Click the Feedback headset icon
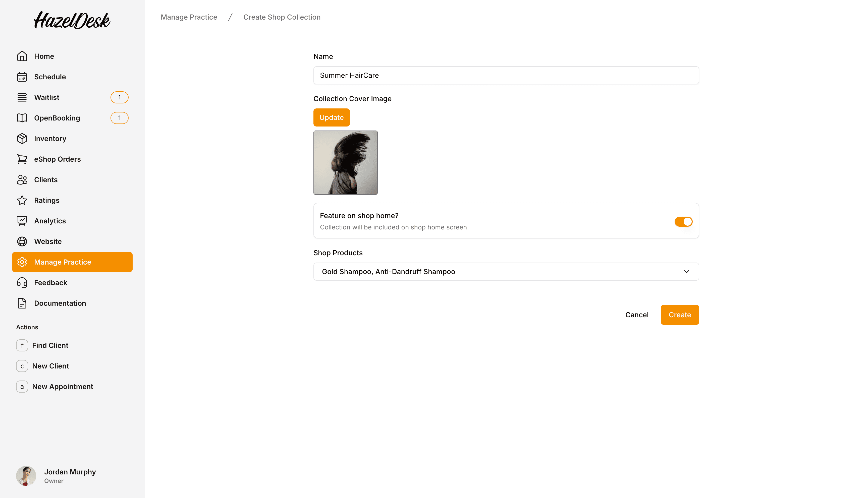 click(22, 283)
